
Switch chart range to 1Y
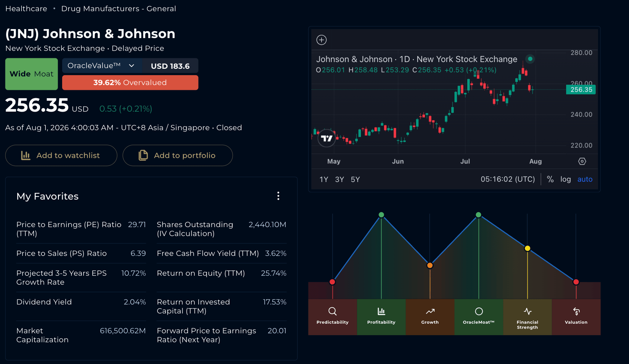324,179
